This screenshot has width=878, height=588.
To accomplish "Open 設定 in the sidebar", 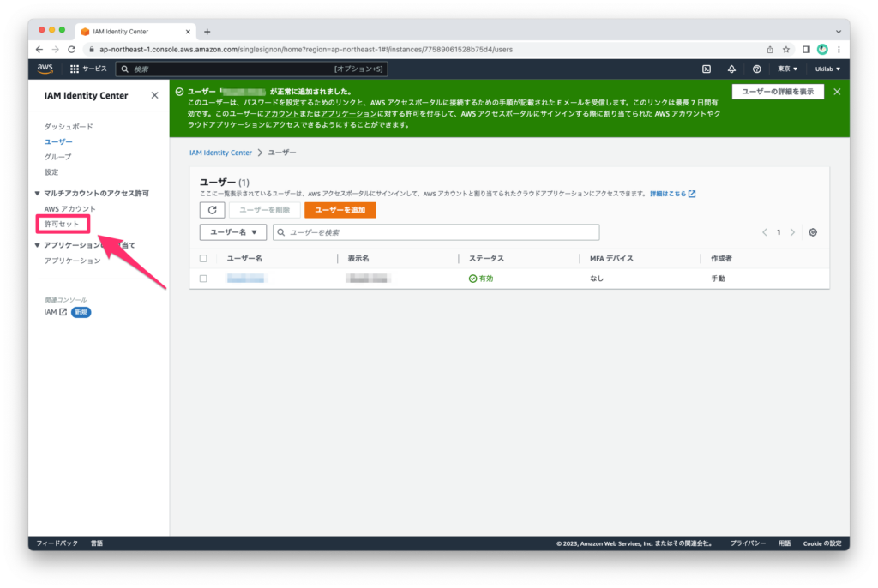I will 51,172.
